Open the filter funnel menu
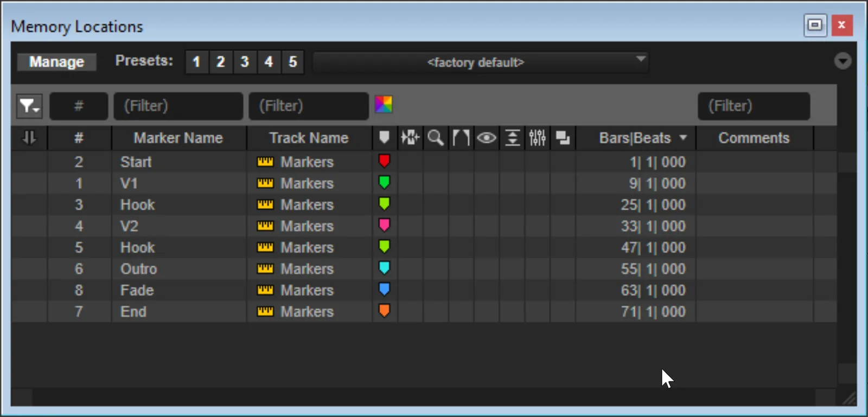 pos(29,106)
